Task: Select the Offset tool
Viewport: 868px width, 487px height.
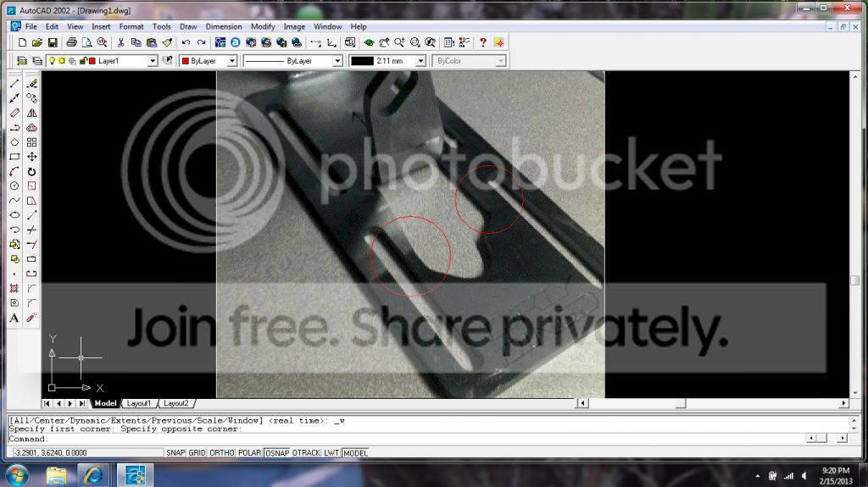Action: tap(31, 128)
